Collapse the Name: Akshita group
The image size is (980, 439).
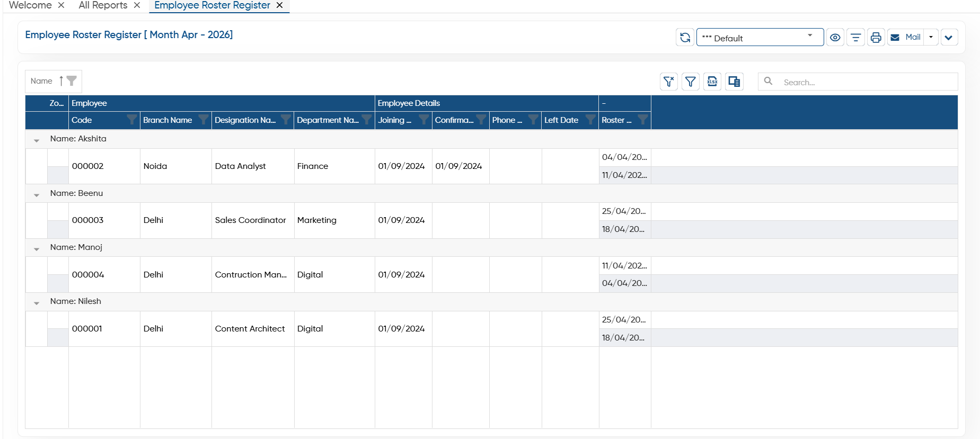pos(37,140)
